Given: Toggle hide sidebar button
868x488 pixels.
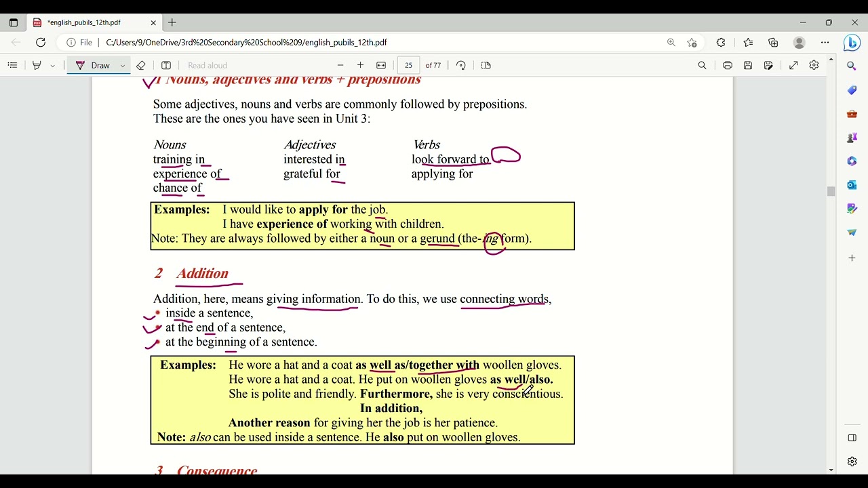Looking at the screenshot, I should pyautogui.click(x=852, y=438).
